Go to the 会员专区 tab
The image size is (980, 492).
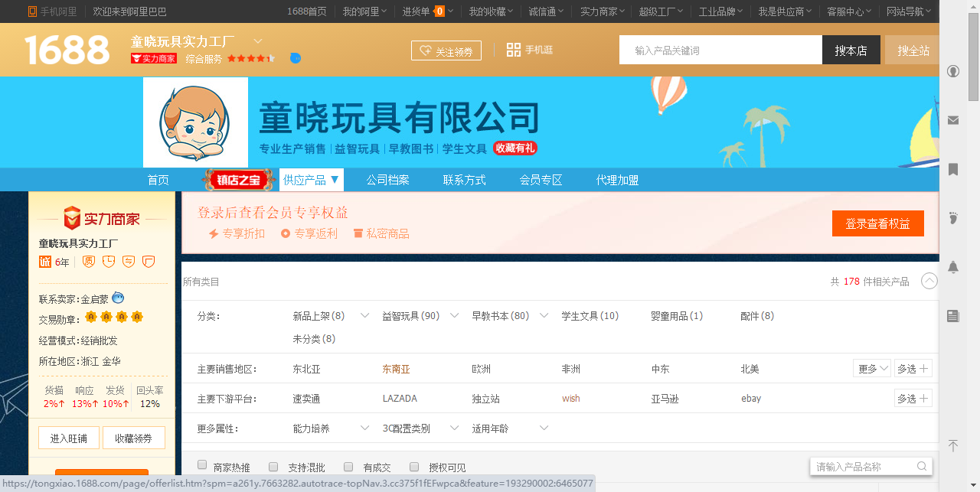click(x=541, y=180)
